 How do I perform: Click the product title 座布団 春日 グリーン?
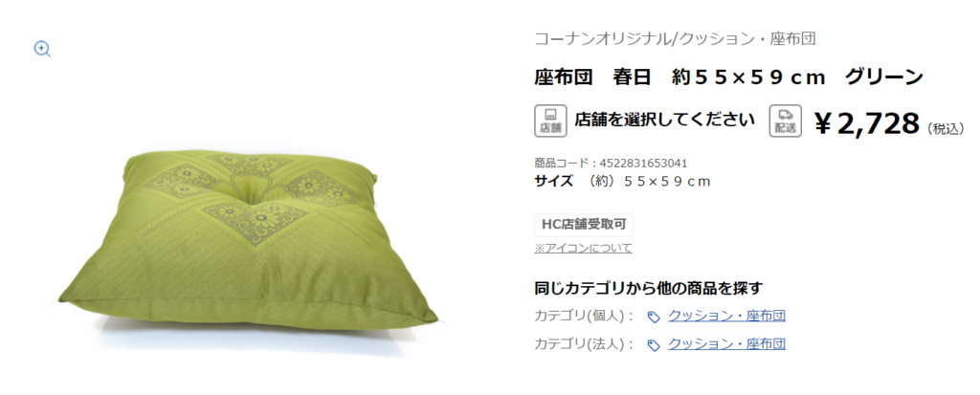tap(728, 77)
